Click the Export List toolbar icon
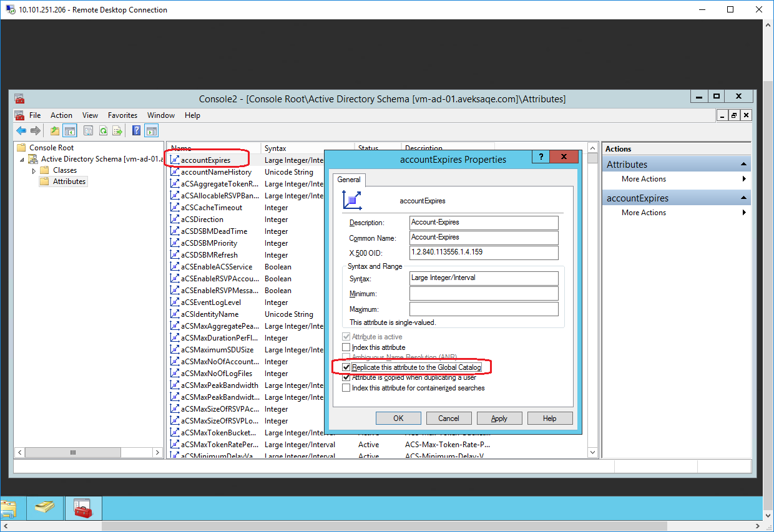The width and height of the screenshot is (774, 532). coord(116,130)
